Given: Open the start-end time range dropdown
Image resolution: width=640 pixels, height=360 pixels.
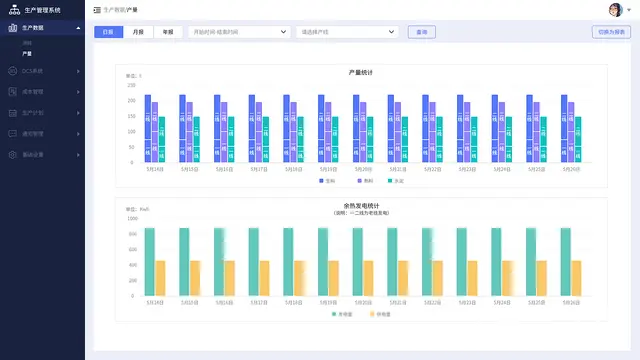Looking at the screenshot, I should tap(239, 32).
